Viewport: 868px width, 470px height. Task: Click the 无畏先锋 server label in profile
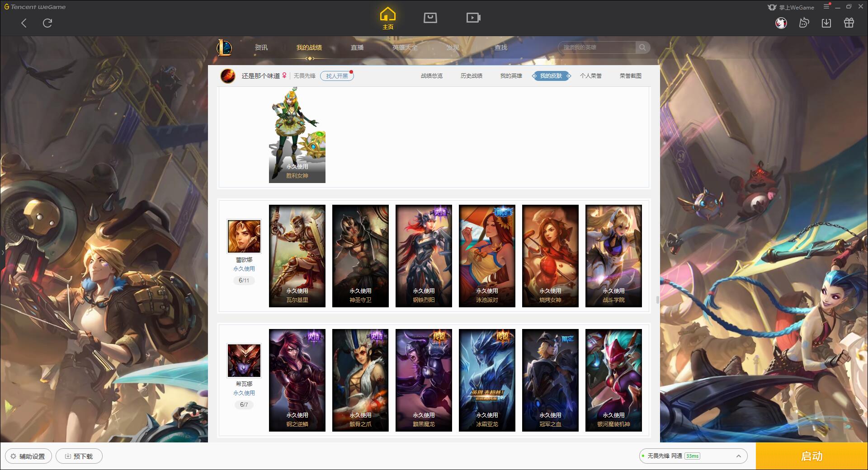tap(305, 76)
